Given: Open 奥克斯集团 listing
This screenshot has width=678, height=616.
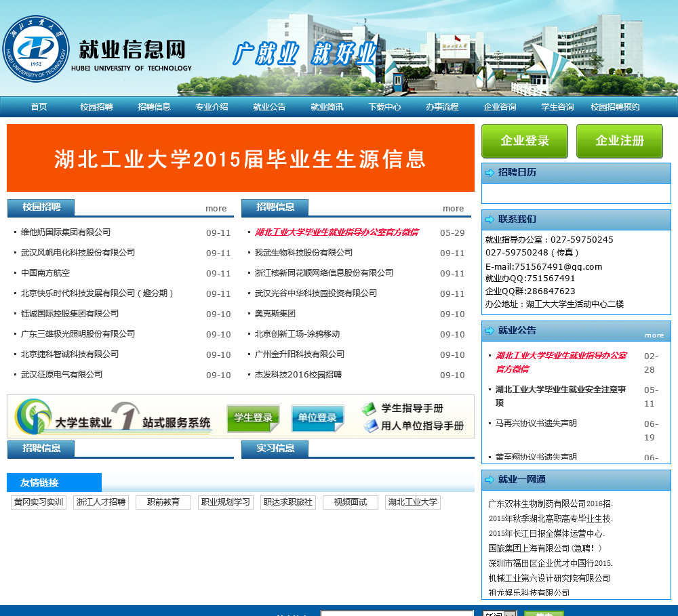Looking at the screenshot, I should [x=275, y=313].
